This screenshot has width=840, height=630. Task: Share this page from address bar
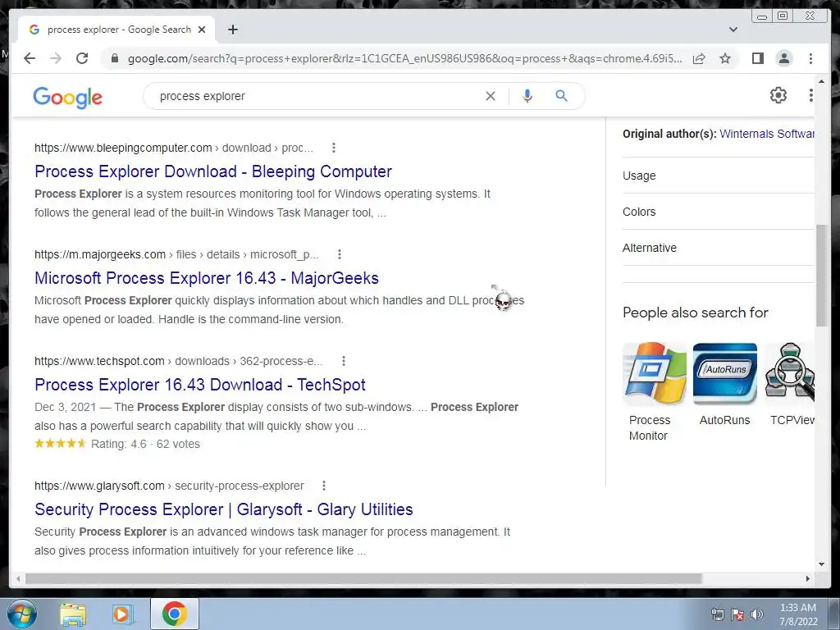pos(699,58)
